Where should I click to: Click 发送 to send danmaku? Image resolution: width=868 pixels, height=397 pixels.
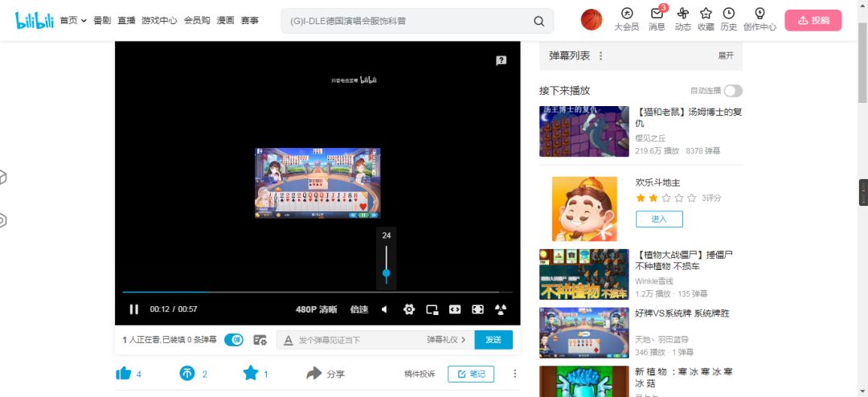click(493, 340)
